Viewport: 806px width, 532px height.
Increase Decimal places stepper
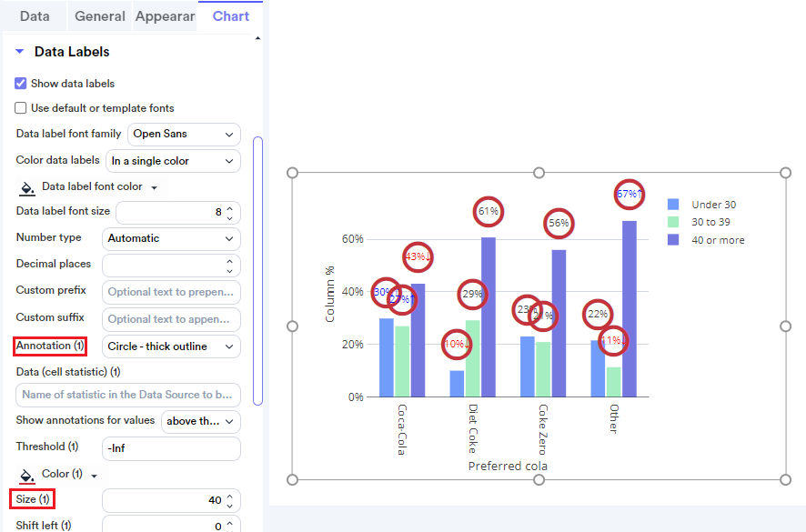[230, 261]
